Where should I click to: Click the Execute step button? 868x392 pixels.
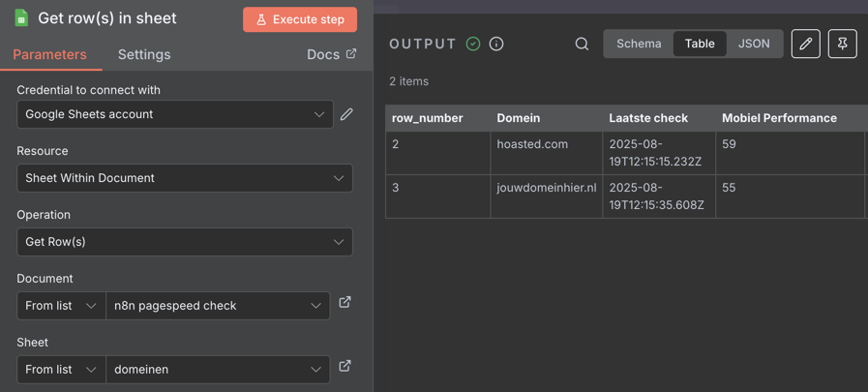pyautogui.click(x=300, y=19)
